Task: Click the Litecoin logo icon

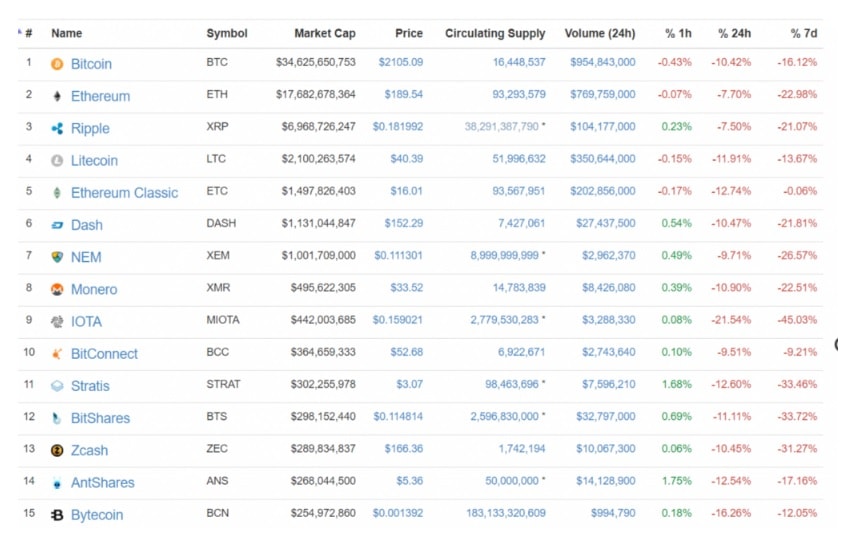Action: point(57,161)
